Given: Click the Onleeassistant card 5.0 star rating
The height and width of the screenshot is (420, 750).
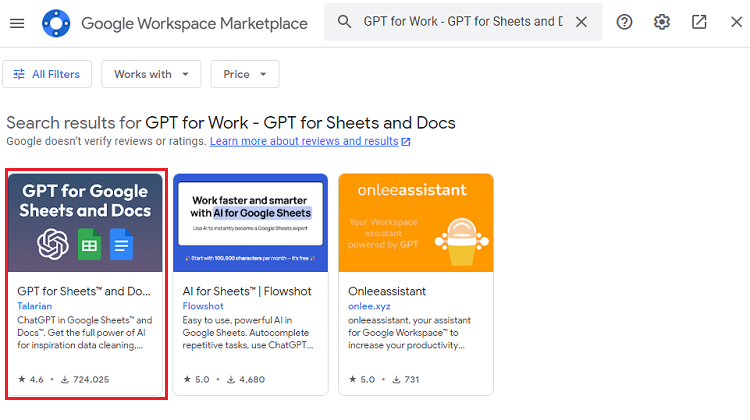Looking at the screenshot, I should [362, 379].
